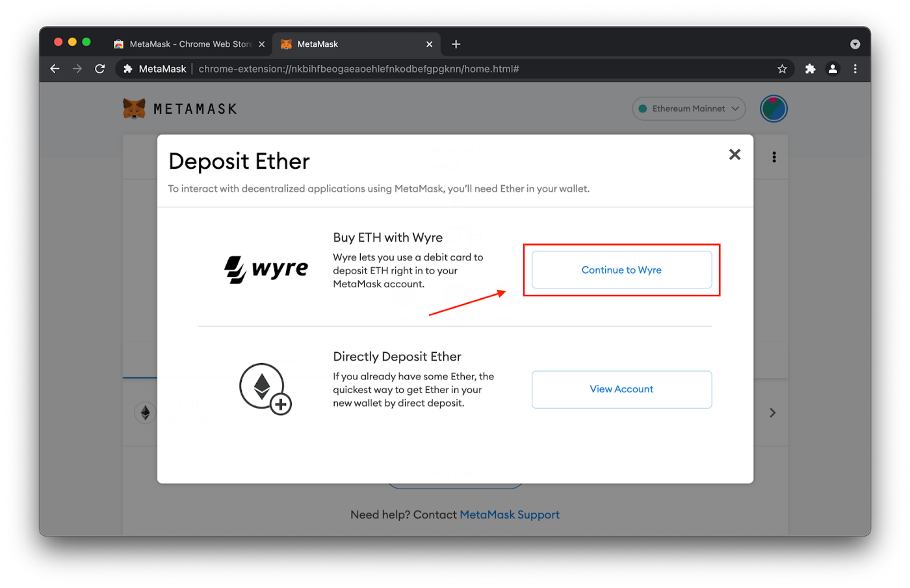Select the MetaMask extension tab

point(356,44)
